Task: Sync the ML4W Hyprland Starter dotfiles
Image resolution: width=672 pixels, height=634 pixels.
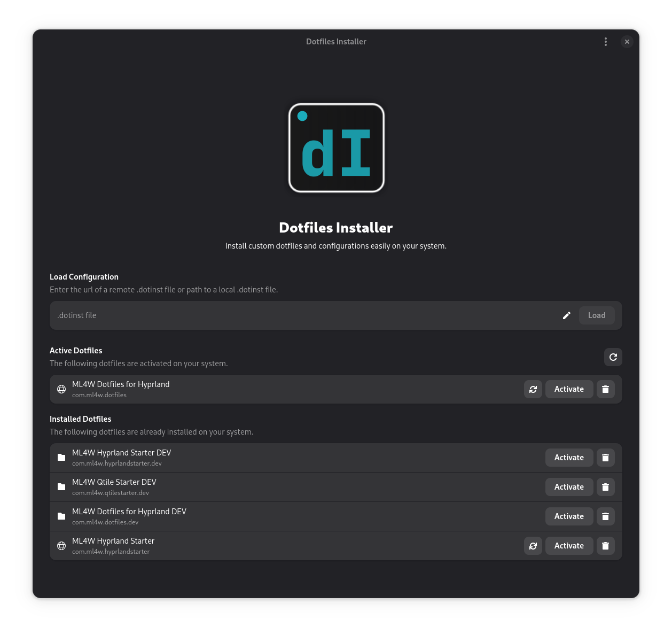Action: (x=533, y=546)
